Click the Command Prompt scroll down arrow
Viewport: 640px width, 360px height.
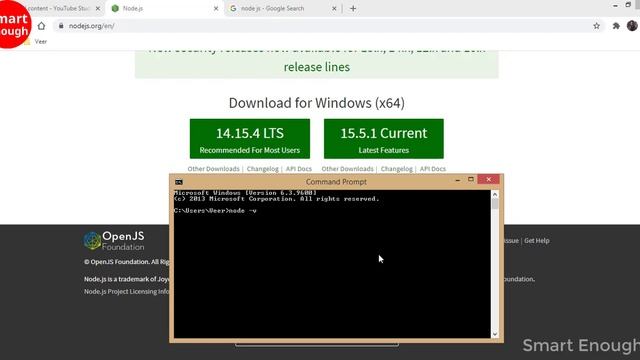point(495,334)
